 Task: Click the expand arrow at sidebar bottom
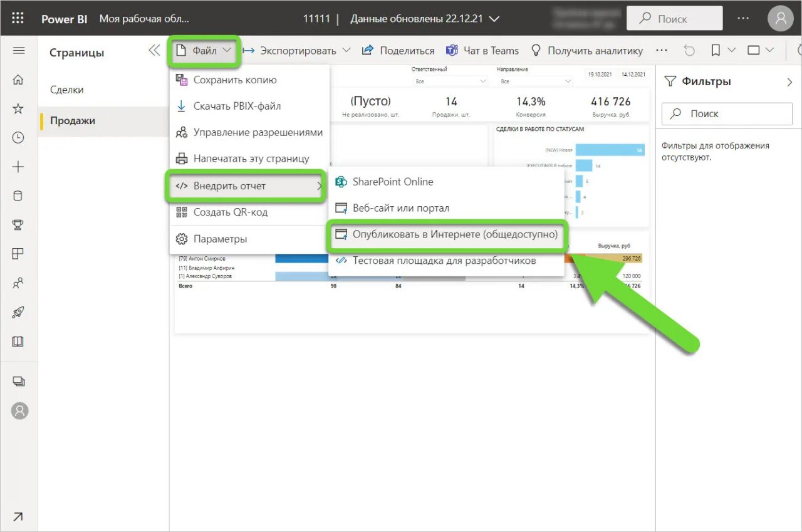[18, 516]
